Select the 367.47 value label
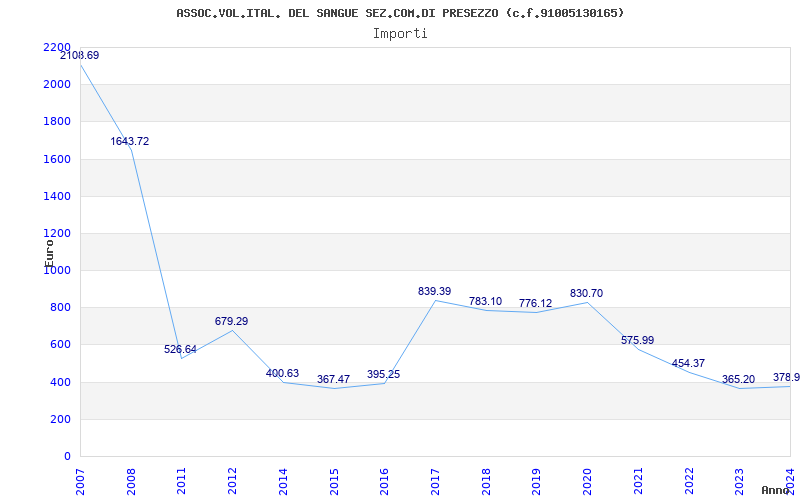The width and height of the screenshot is (800, 500). pyautogui.click(x=333, y=380)
